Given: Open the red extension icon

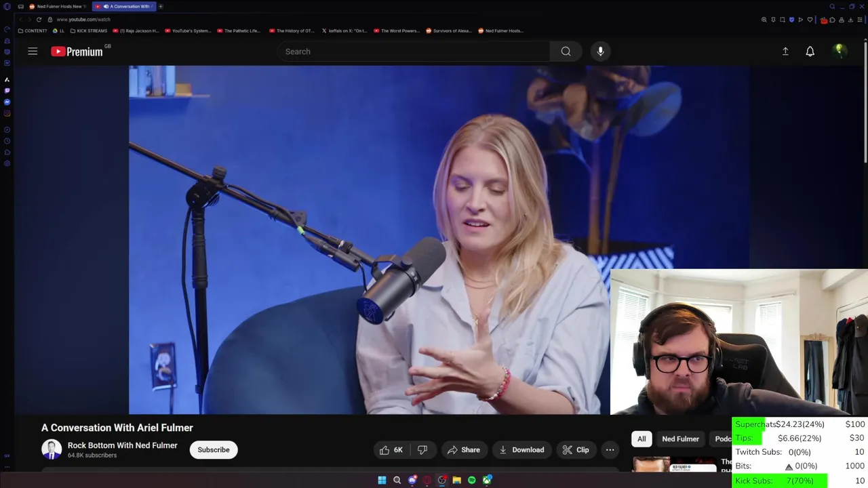Looking at the screenshot, I should 824,20.
